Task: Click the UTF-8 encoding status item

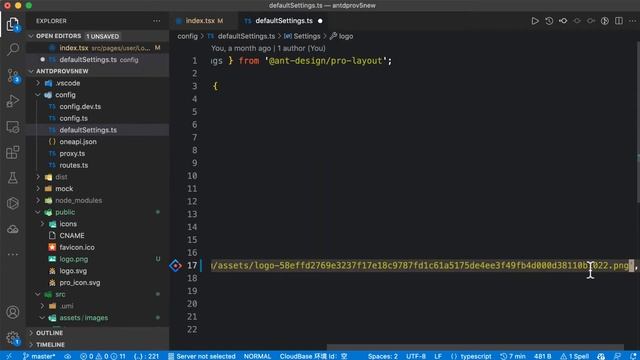Action: [x=416, y=356]
